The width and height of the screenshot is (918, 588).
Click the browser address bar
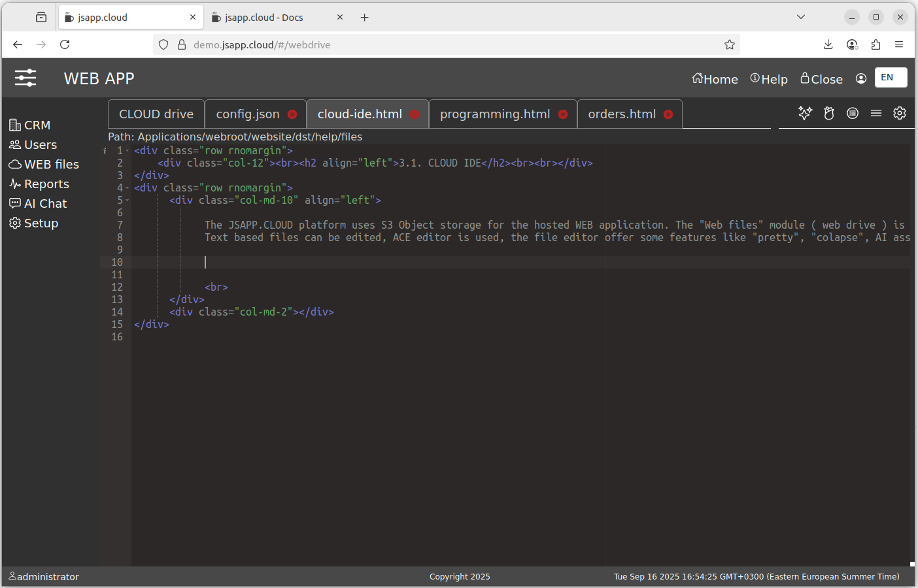pos(445,44)
